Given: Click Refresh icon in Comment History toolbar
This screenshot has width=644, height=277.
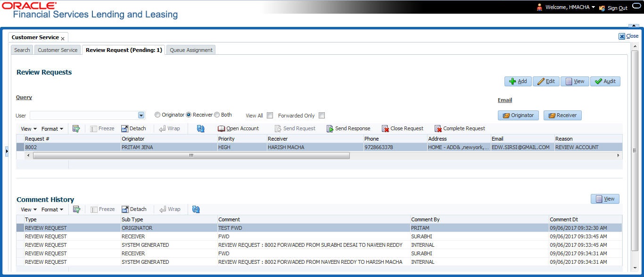Looking at the screenshot, I should 196,209.
